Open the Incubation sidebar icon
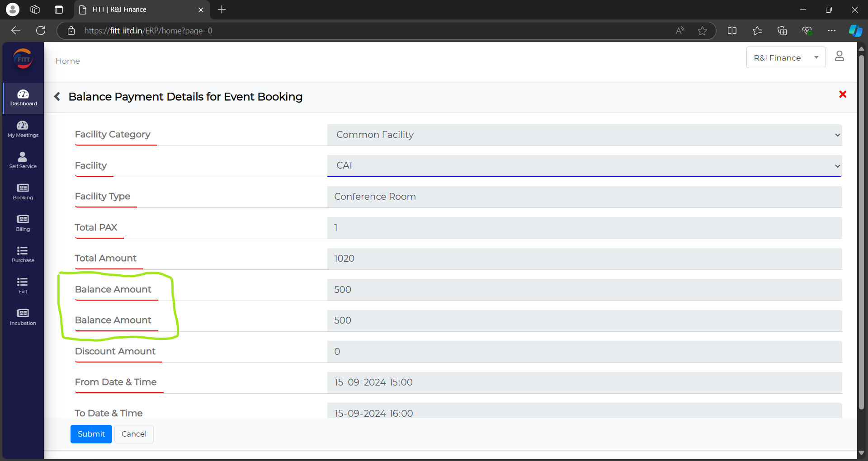The height and width of the screenshot is (461, 868). [23, 317]
